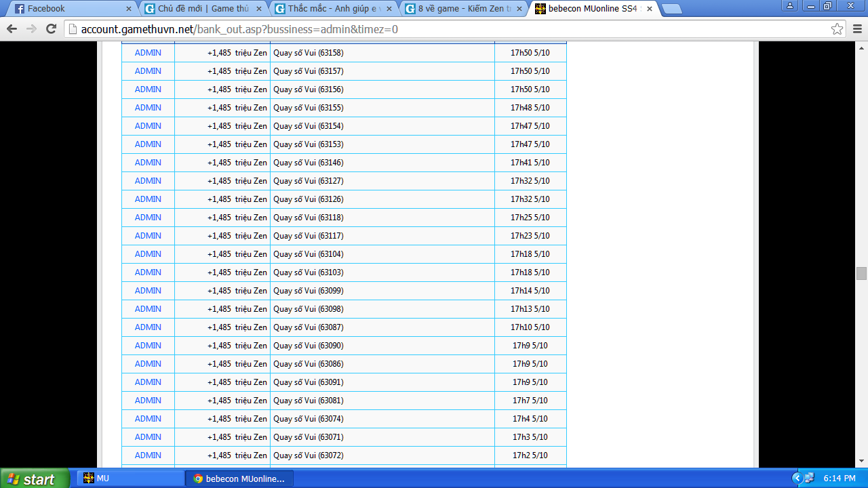Reload the current page
868x488 pixels.
click(51, 29)
